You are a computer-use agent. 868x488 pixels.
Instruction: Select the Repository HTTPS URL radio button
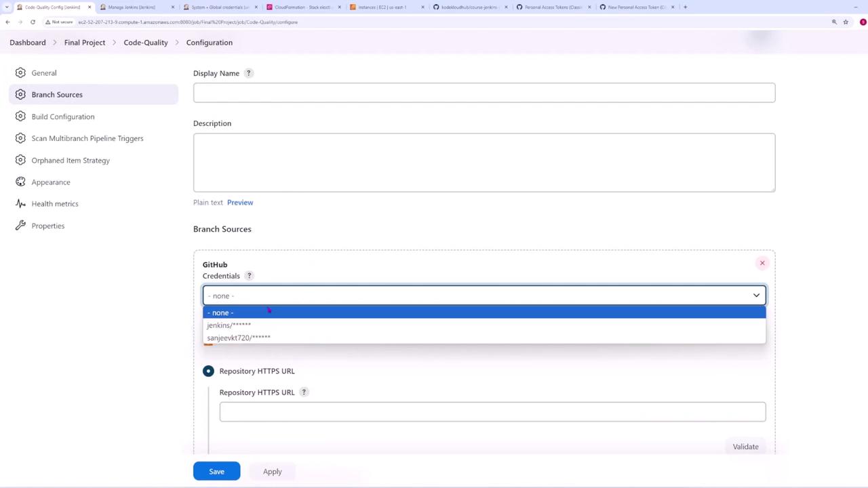click(208, 371)
